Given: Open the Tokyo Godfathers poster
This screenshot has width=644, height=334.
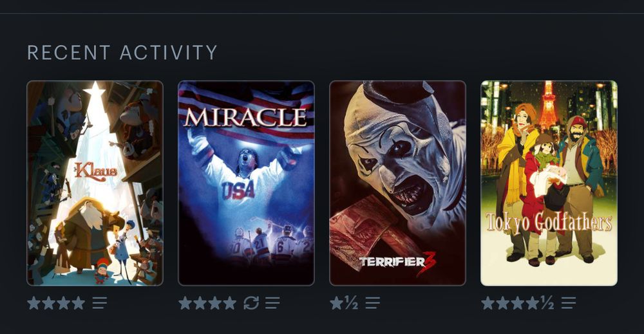Looking at the screenshot, I should tap(549, 183).
